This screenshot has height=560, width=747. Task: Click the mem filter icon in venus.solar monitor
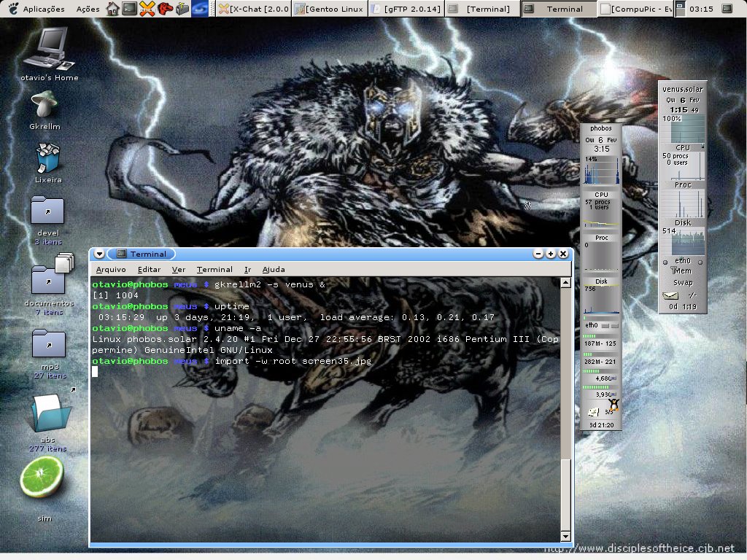coord(675,271)
